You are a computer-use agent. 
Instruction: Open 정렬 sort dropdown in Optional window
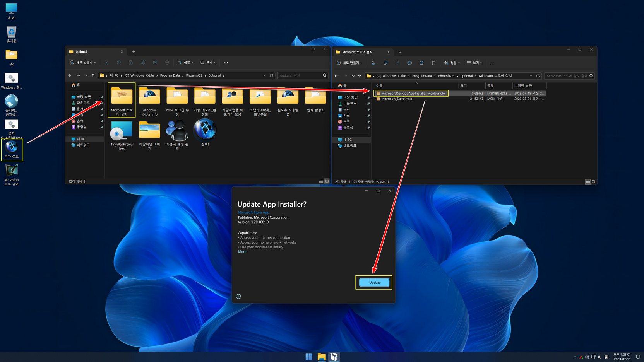pos(185,62)
